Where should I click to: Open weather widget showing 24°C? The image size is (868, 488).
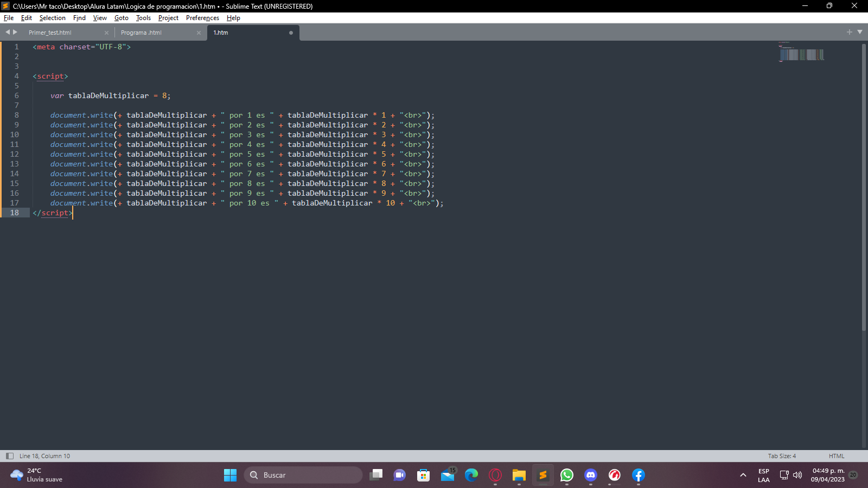click(36, 475)
